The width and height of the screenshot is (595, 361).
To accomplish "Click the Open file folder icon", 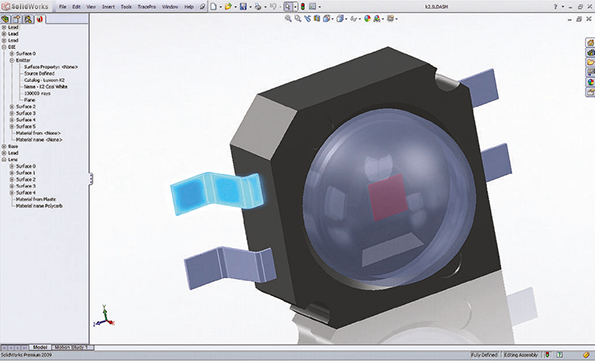I will pyautogui.click(x=228, y=6).
